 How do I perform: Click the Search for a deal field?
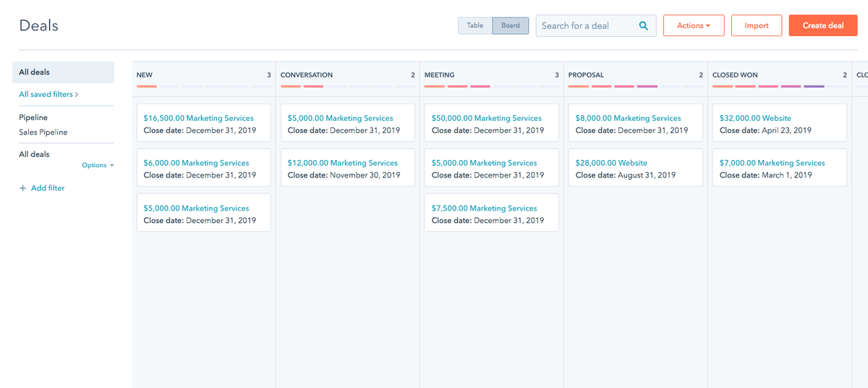pos(595,25)
